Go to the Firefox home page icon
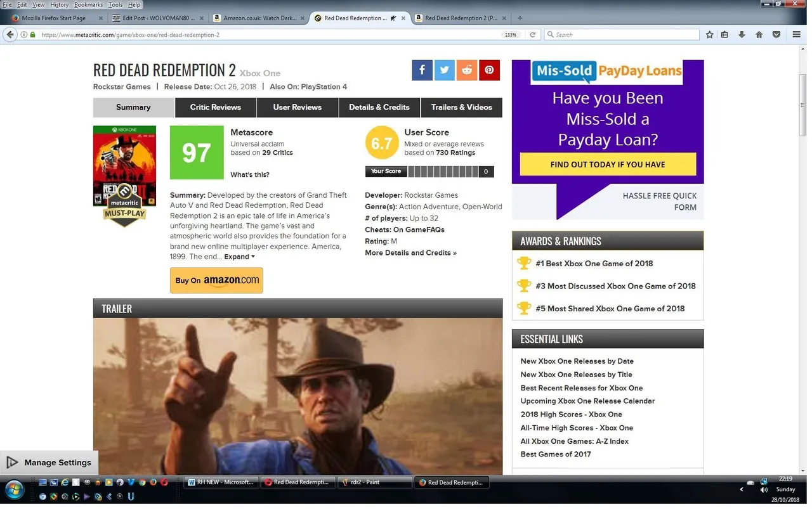The image size is (812, 509). point(759,35)
